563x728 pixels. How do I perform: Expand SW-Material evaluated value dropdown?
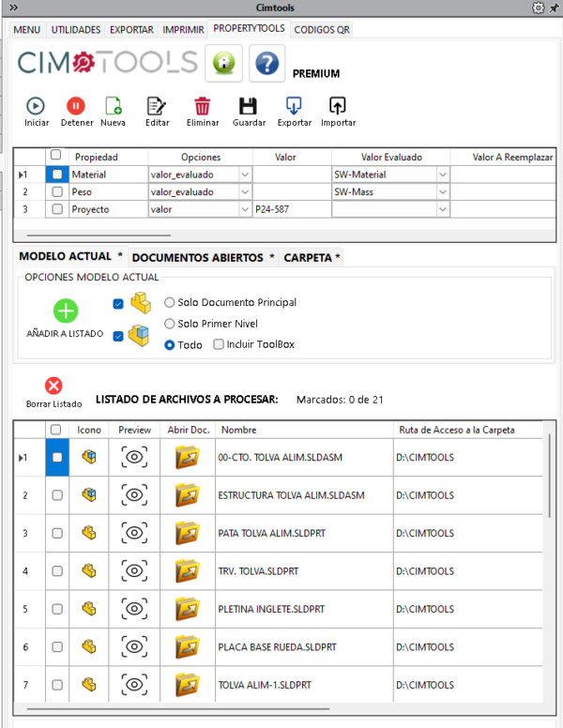[x=443, y=175]
